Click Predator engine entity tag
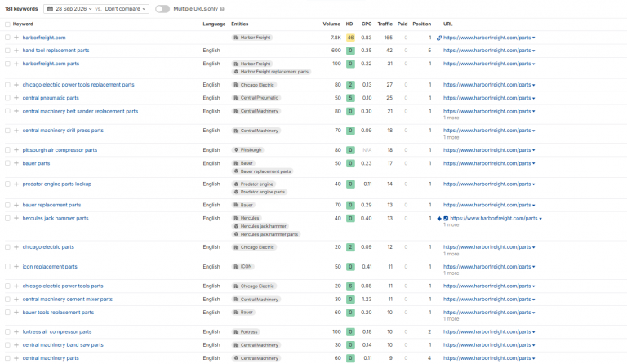Viewport: 627px width, 364px height. [x=254, y=184]
